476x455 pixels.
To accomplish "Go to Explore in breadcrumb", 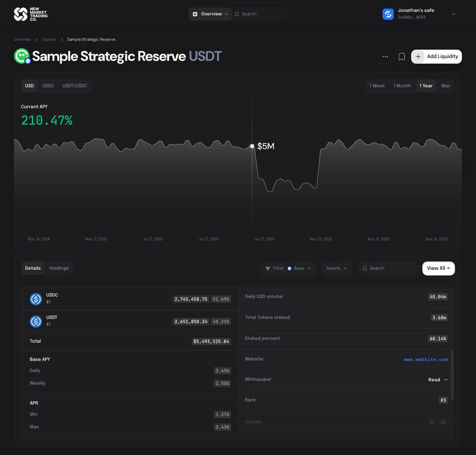I will click(49, 40).
